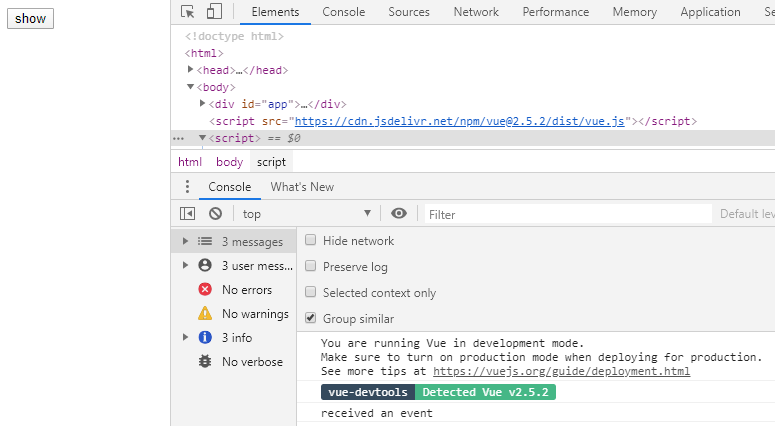Select the doctype html line
775x426 pixels.
click(234, 36)
